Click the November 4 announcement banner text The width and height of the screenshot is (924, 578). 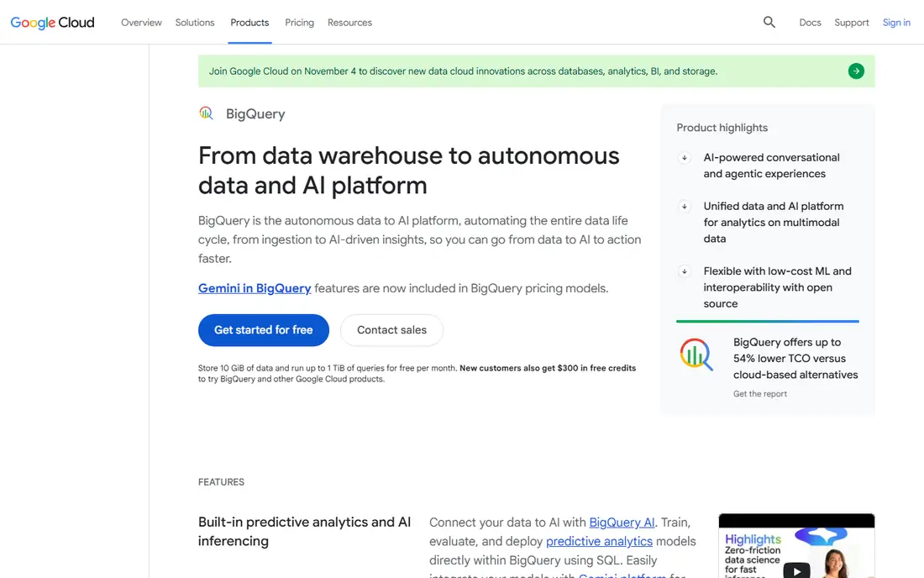463,71
